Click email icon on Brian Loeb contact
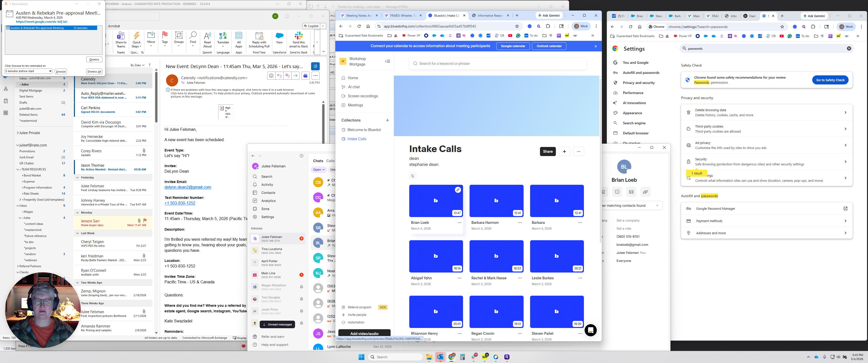The image size is (868, 363). (631, 192)
